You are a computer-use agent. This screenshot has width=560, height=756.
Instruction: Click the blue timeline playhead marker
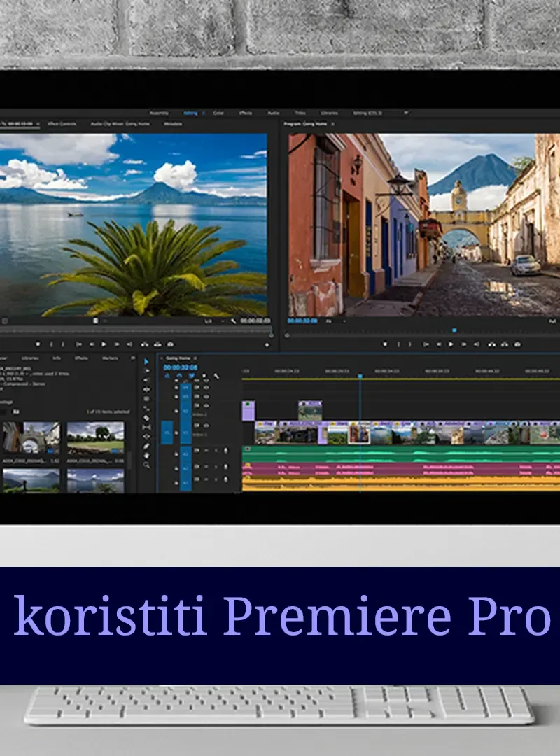pyautogui.click(x=360, y=376)
